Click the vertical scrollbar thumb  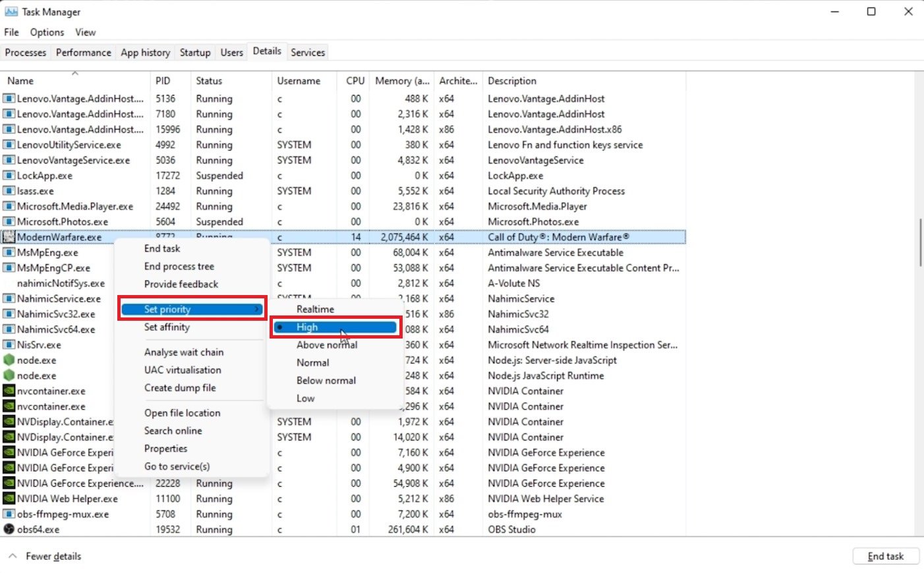click(x=920, y=242)
